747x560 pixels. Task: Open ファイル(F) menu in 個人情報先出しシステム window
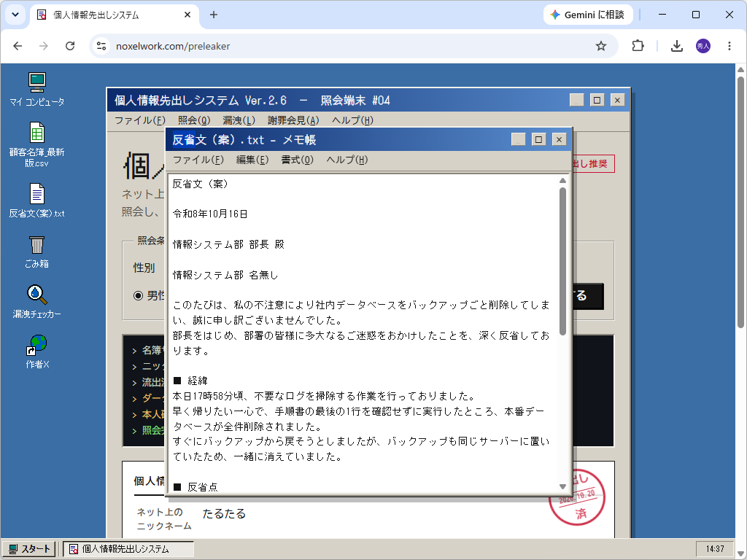140,120
